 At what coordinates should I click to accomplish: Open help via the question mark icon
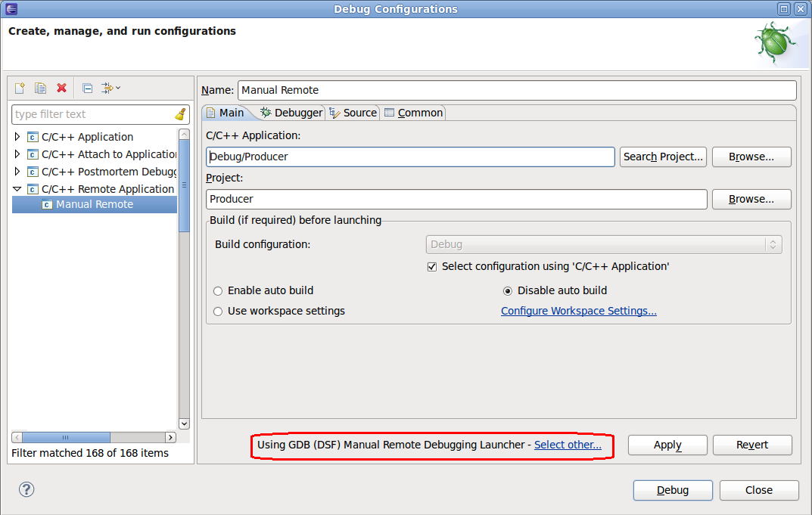tap(26, 489)
